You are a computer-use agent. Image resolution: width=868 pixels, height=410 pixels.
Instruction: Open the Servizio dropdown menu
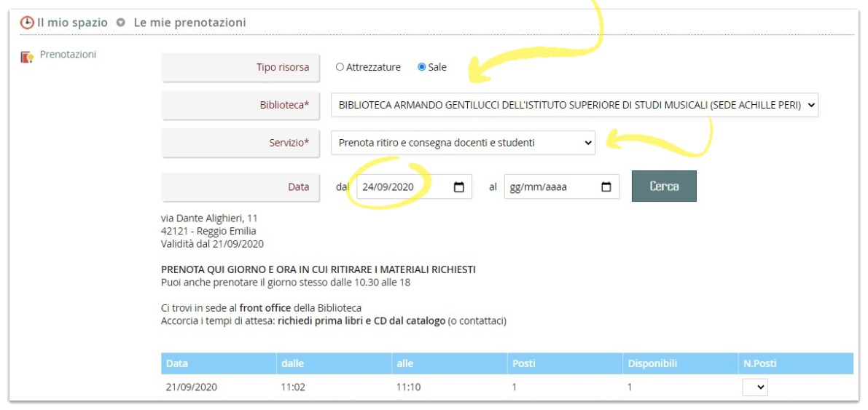click(463, 143)
